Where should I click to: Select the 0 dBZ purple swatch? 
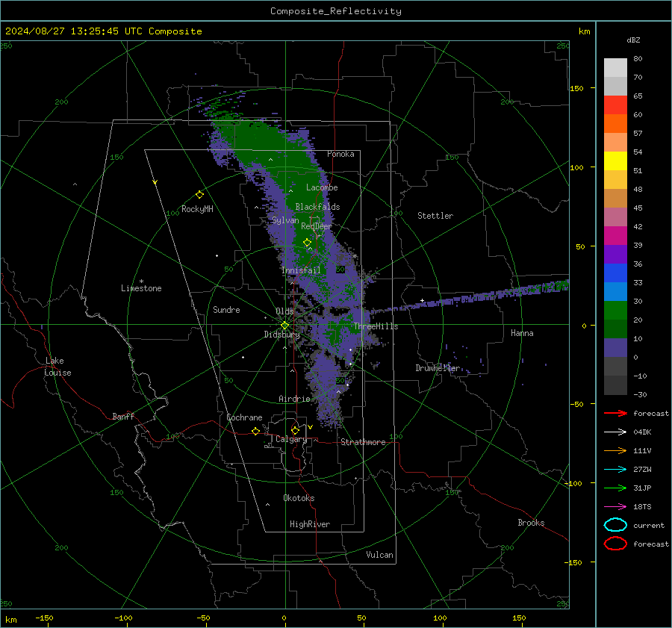pos(615,347)
